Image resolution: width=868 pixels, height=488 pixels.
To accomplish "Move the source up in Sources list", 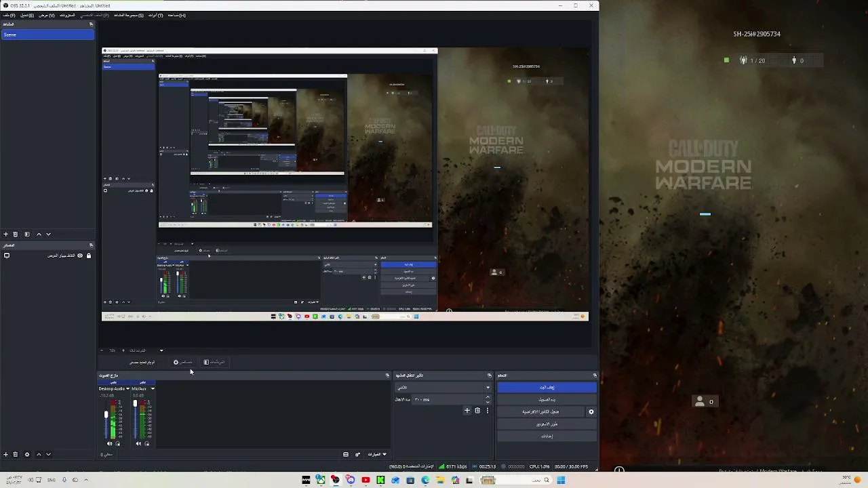I will pyautogui.click(x=39, y=454).
